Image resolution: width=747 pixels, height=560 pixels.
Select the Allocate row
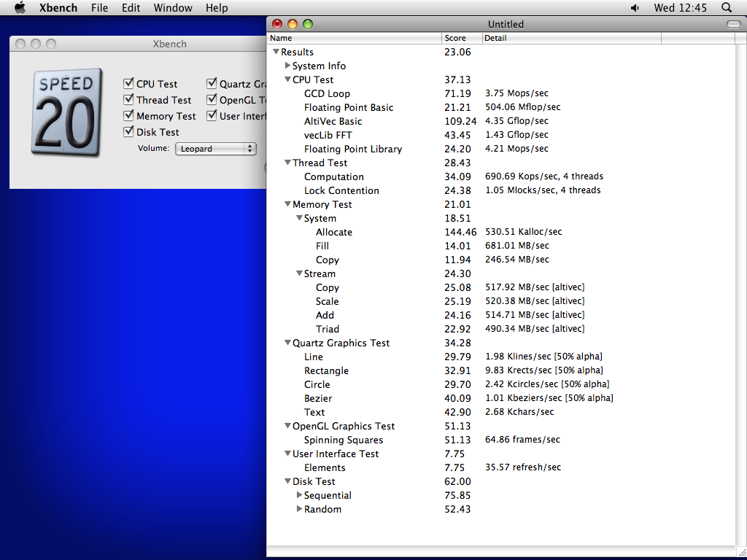[x=500, y=232]
